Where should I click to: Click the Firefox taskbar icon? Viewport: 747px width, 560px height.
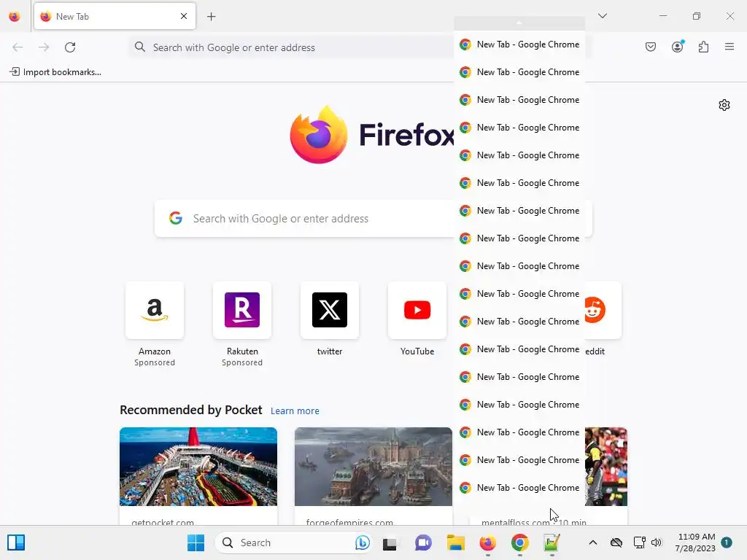pos(487,542)
